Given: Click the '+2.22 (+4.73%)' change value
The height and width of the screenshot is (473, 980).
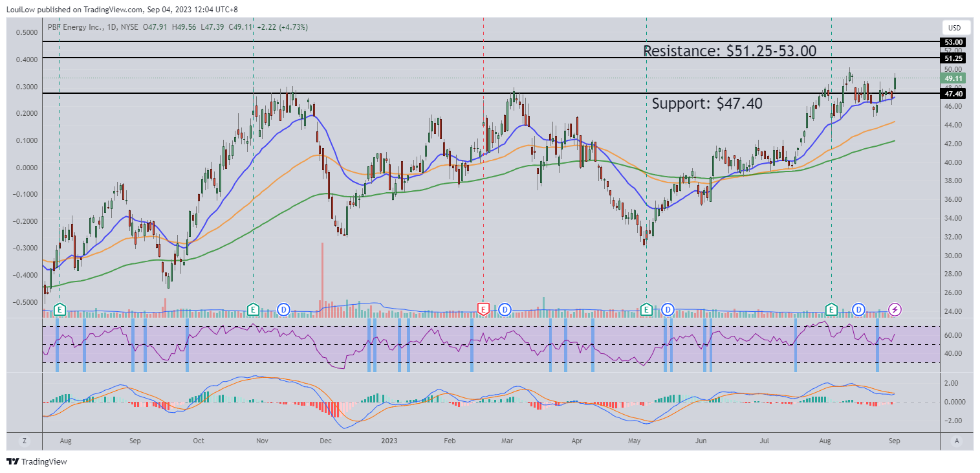Looking at the screenshot, I should [282, 27].
